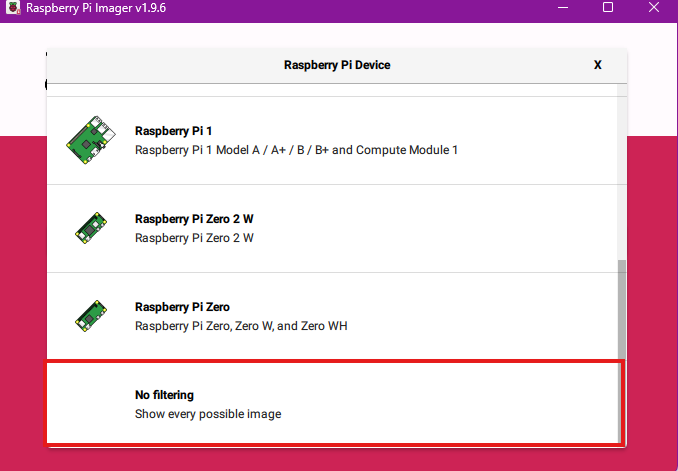The width and height of the screenshot is (678, 471).
Task: Pick the bold "Raspberry Pi Zero" heading
Action: (x=183, y=308)
